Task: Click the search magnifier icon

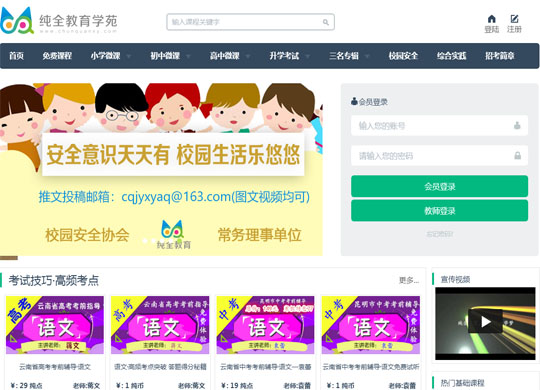Action: tap(325, 22)
